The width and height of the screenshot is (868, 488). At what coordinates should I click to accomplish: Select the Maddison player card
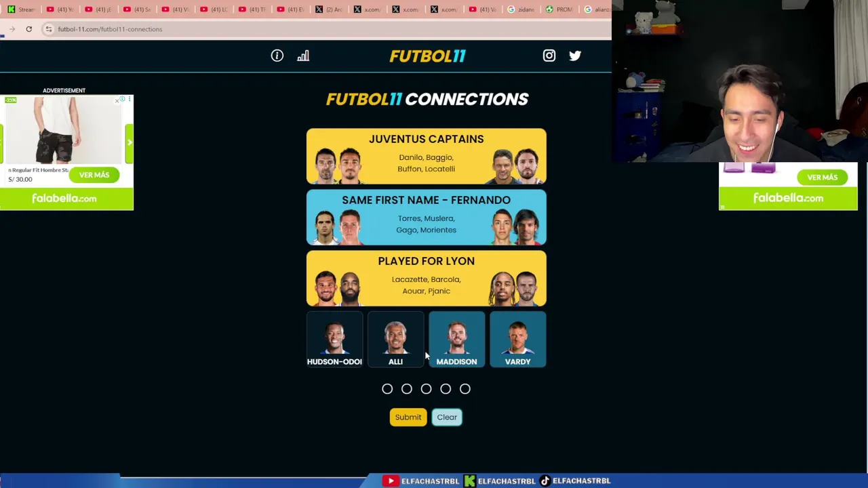(x=456, y=340)
